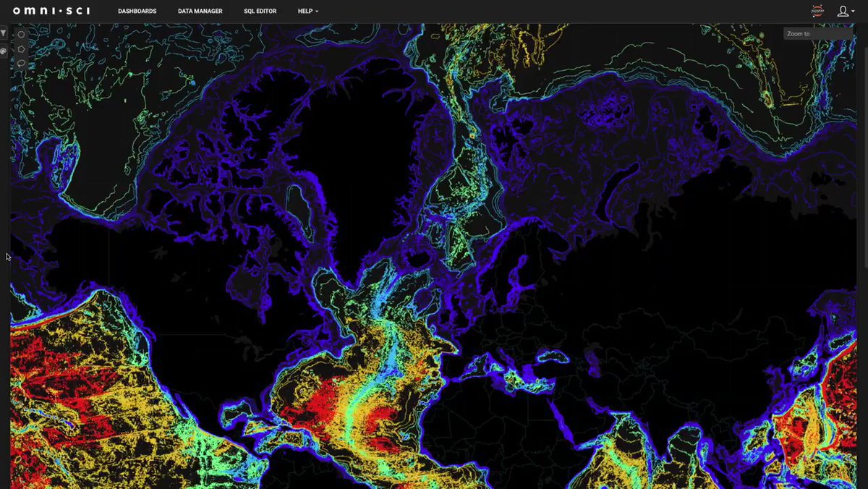Select the lasso selection tool
868x489 pixels.
click(x=22, y=63)
